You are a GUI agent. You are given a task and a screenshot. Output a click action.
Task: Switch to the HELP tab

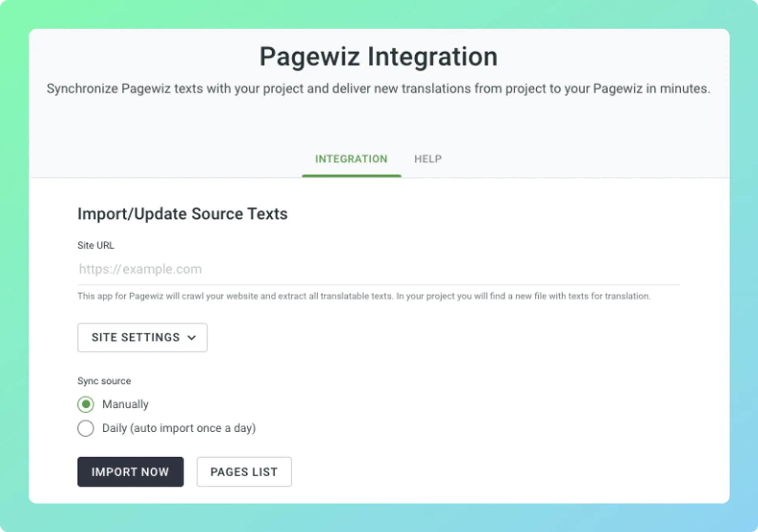(x=428, y=159)
